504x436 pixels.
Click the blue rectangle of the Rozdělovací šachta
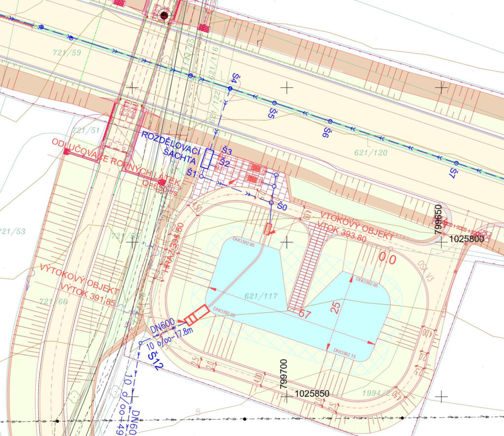[x=209, y=159]
